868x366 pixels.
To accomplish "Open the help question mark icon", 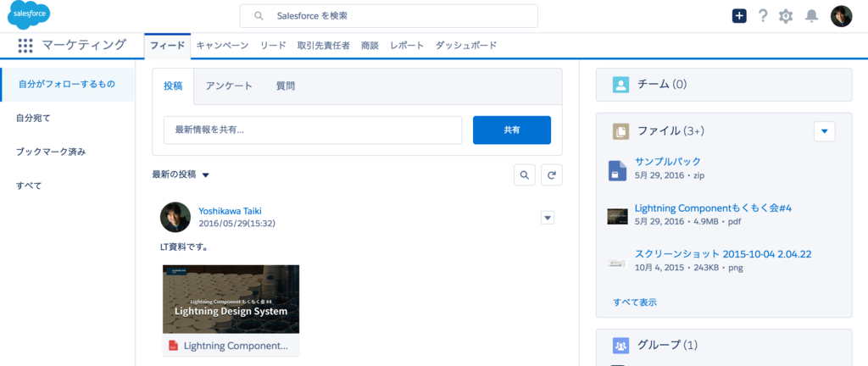I will point(763,16).
